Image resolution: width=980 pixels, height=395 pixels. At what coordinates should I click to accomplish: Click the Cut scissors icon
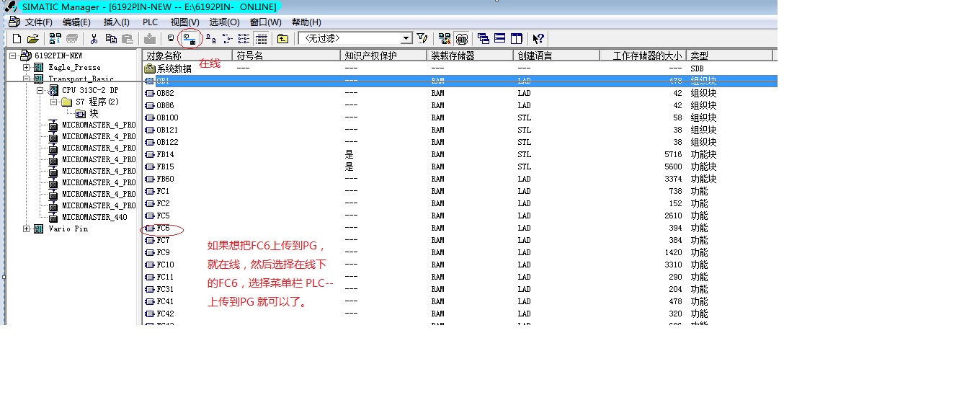[94, 38]
